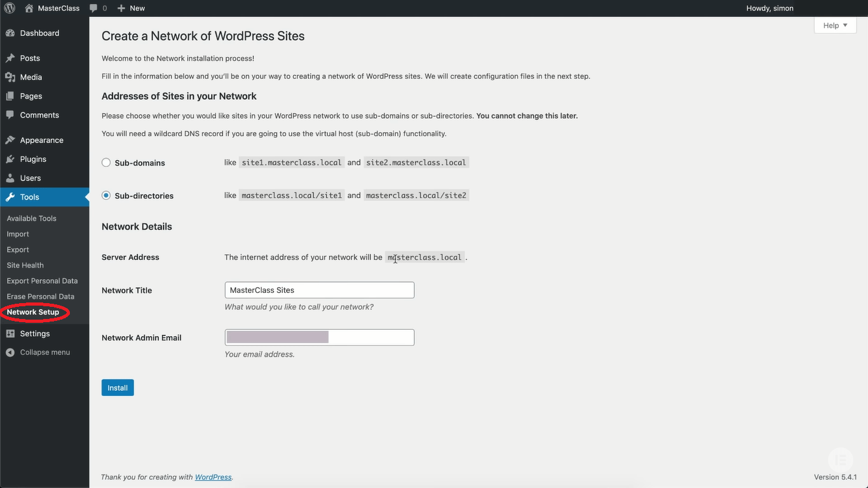The height and width of the screenshot is (488, 868).
Task: Click the site1.masterclass.local example code
Action: pyautogui.click(x=292, y=163)
